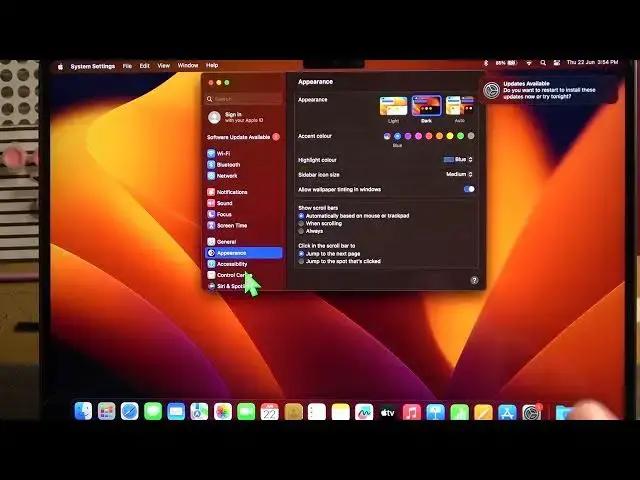Screen dimensions: 640x480
Task: Choose the Light appearance thumbnail
Action: (393, 106)
